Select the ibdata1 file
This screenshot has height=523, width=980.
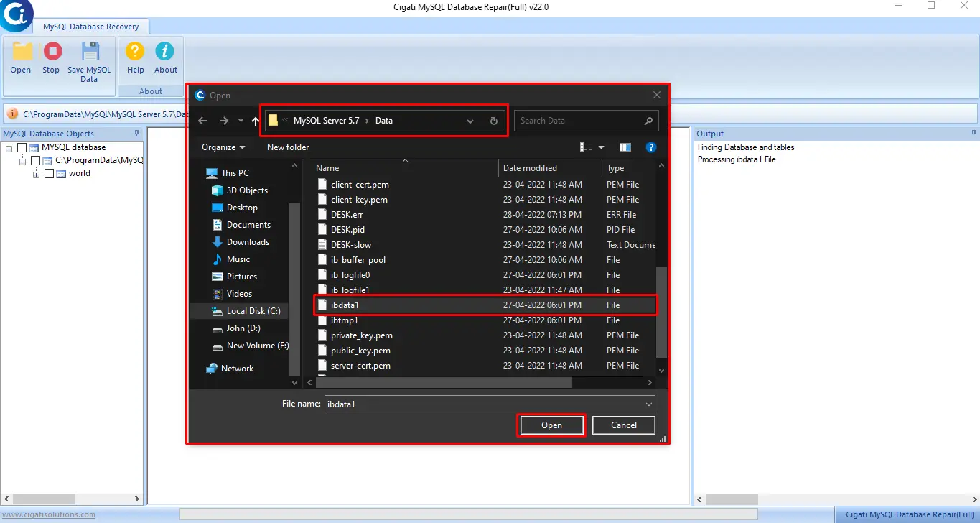pos(485,305)
